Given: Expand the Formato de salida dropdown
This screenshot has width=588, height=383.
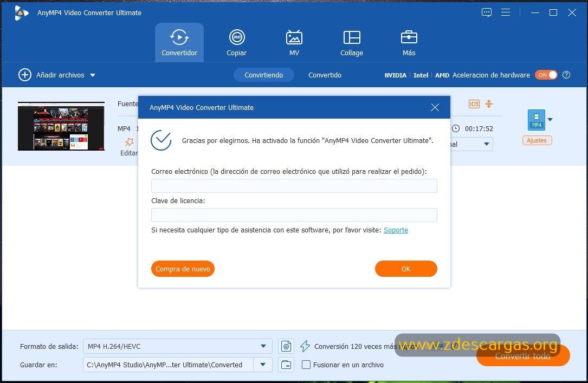Looking at the screenshot, I should (263, 346).
